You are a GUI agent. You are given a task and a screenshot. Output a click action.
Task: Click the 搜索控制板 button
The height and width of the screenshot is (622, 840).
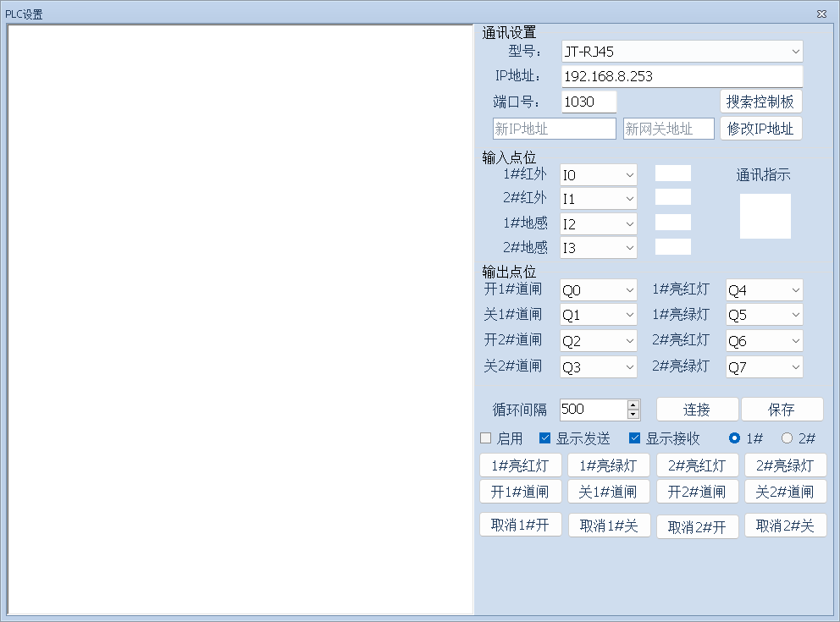tap(760, 102)
